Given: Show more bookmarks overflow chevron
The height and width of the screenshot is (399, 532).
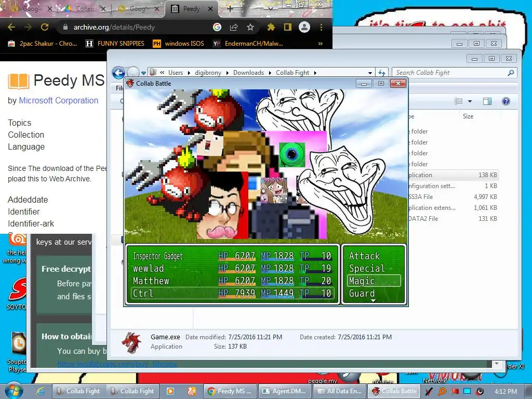Looking at the screenshot, I should (320, 44).
